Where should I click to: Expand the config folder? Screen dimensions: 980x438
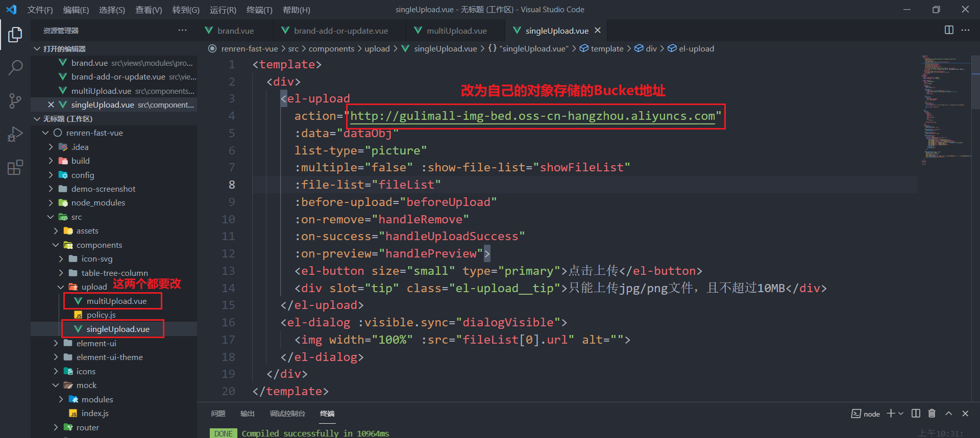tap(114, 175)
